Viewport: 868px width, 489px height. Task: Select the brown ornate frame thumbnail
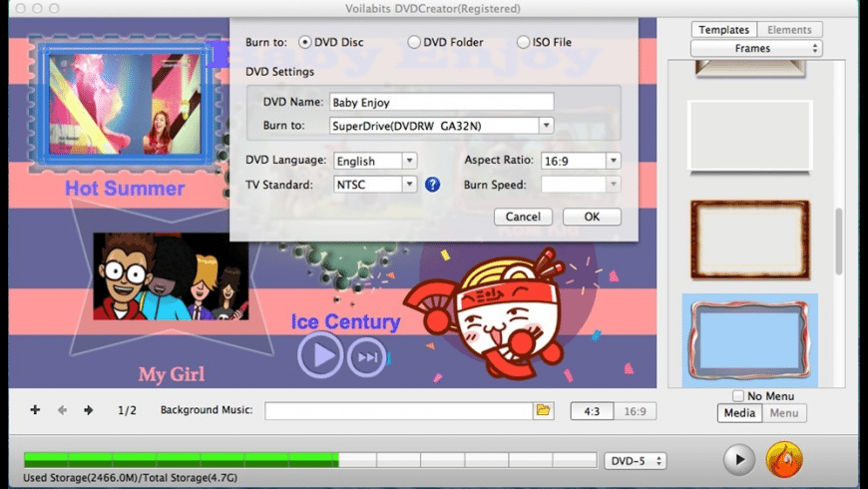click(750, 240)
